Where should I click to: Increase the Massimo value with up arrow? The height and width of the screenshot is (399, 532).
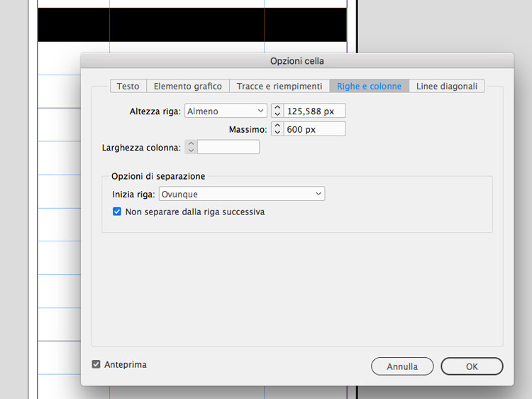pos(277,126)
